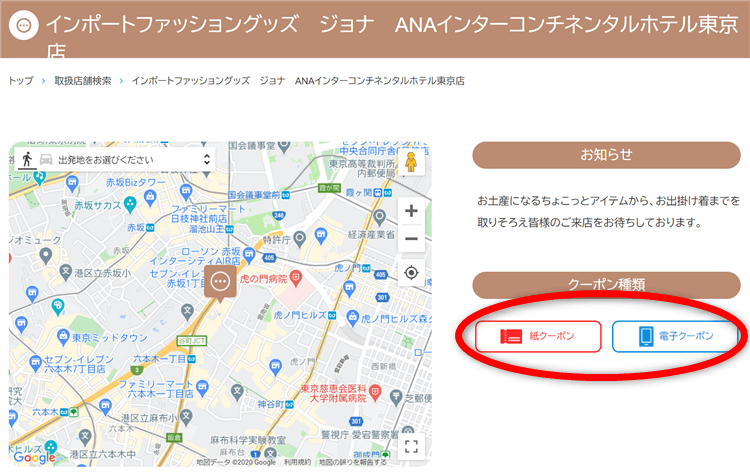Select car travel mode icon
The height and width of the screenshot is (472, 750).
click(45, 160)
